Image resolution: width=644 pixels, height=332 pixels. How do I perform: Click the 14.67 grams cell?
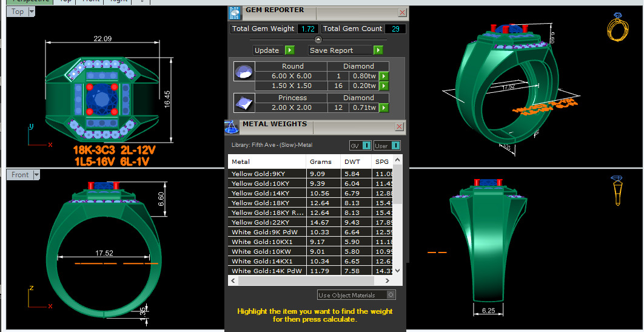(x=323, y=222)
